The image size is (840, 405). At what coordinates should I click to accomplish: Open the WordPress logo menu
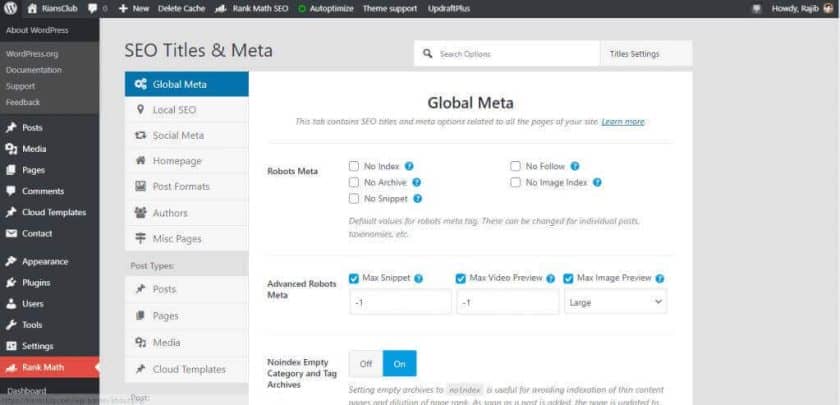(10, 9)
